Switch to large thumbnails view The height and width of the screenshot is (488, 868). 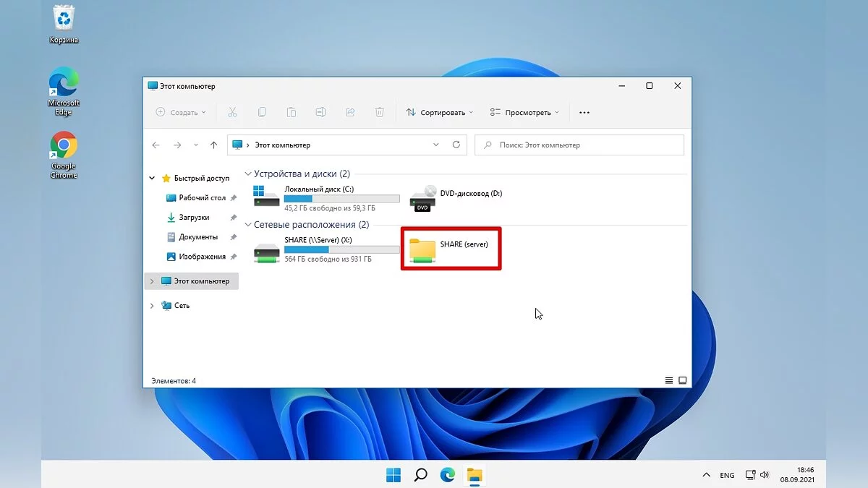[x=681, y=381]
